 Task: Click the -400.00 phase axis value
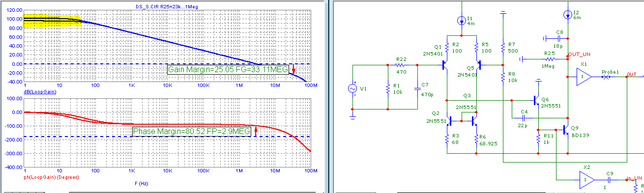[x=14, y=167]
